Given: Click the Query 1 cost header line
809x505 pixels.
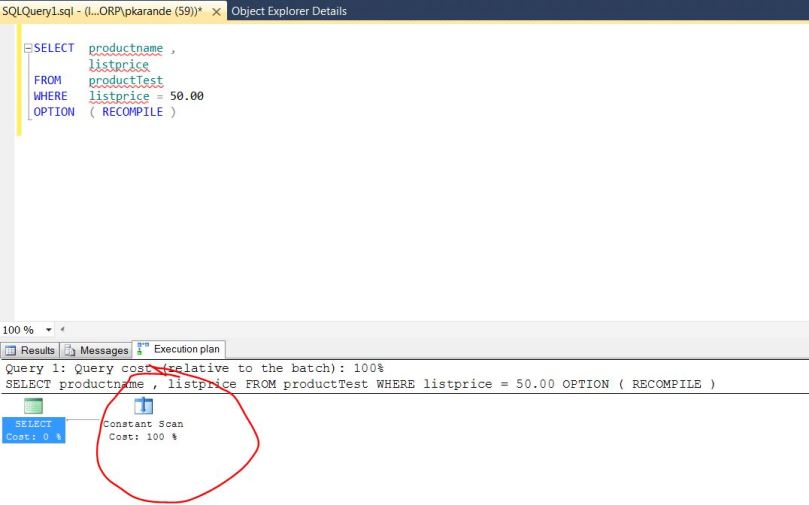Looking at the screenshot, I should click(195, 368).
